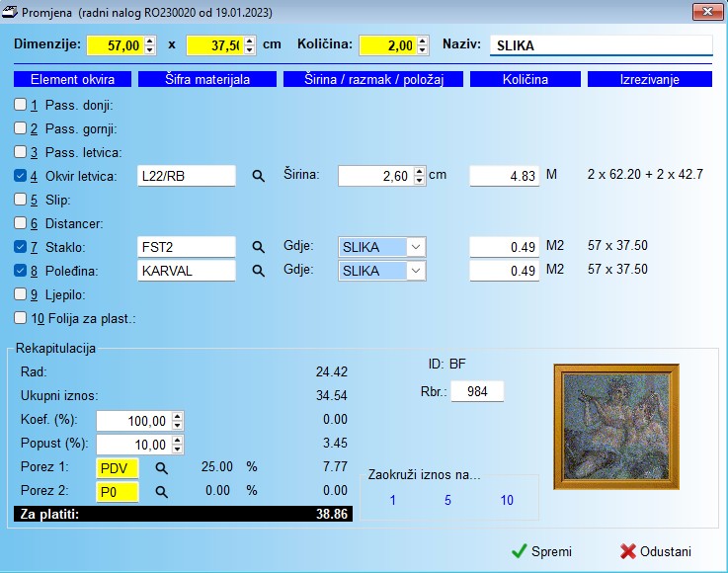Click the Izrezivanje column header
This screenshot has height=573, width=728.
[649, 79]
